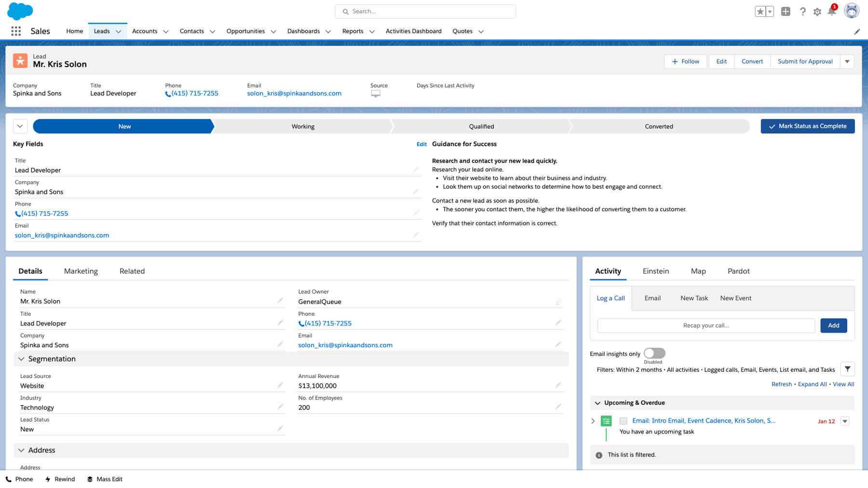
Task: Collapse Upcoming & Overdue section
Action: click(597, 403)
